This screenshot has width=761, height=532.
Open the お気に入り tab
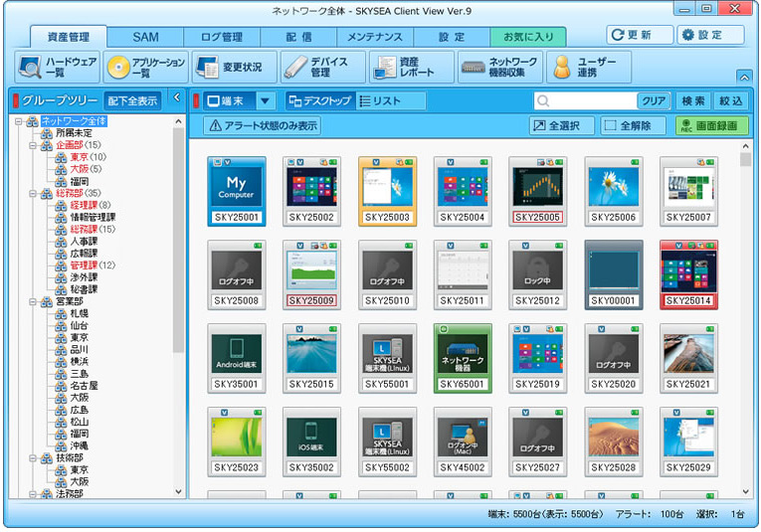(528, 37)
